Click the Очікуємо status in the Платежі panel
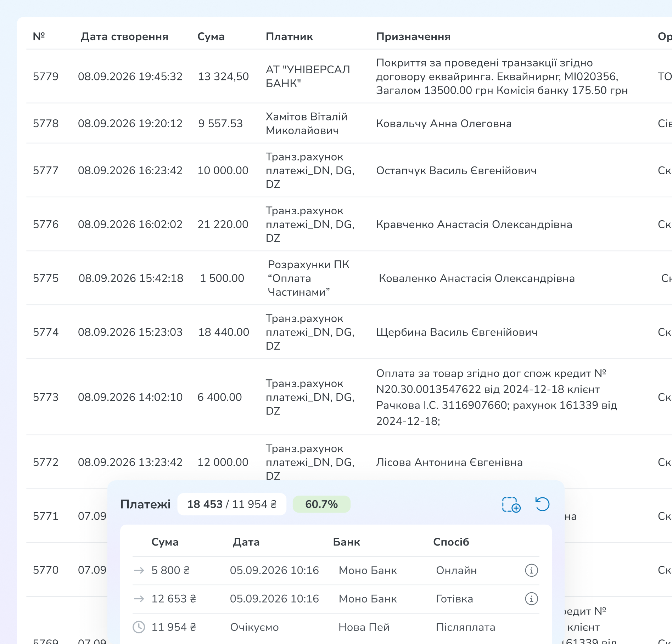Image resolution: width=672 pixels, height=644 pixels. click(x=254, y=627)
